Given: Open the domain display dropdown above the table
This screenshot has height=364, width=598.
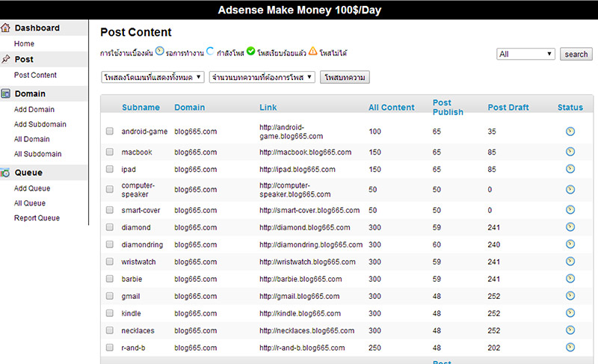Looking at the screenshot, I should (x=152, y=77).
